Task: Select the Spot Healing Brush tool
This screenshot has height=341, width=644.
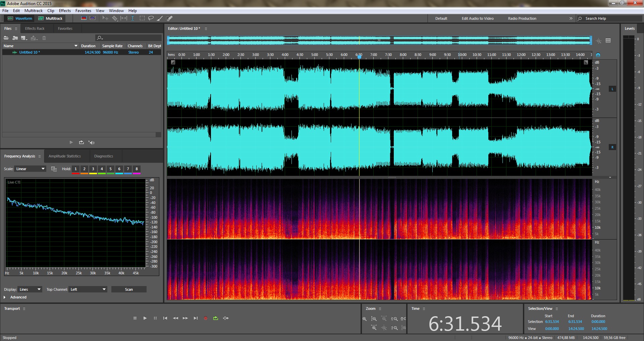Action: pyautogui.click(x=169, y=18)
